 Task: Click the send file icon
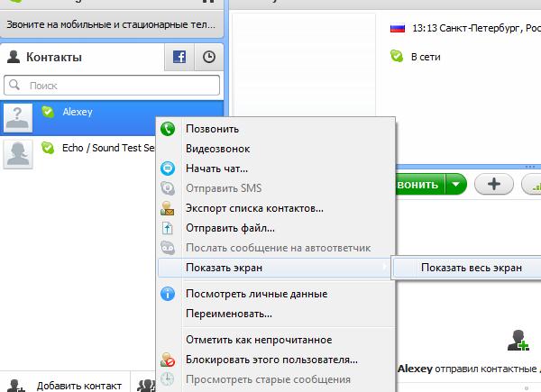coord(168,228)
